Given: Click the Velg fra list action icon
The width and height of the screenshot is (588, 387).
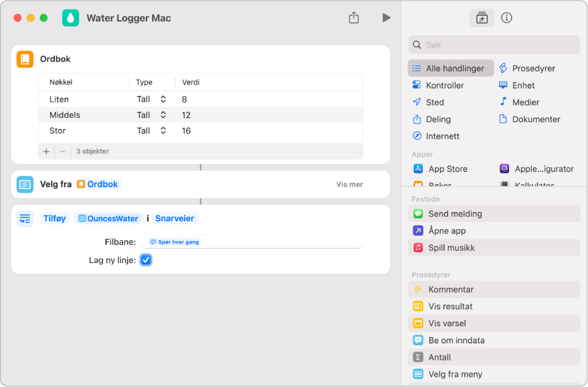Looking at the screenshot, I should 25,184.
